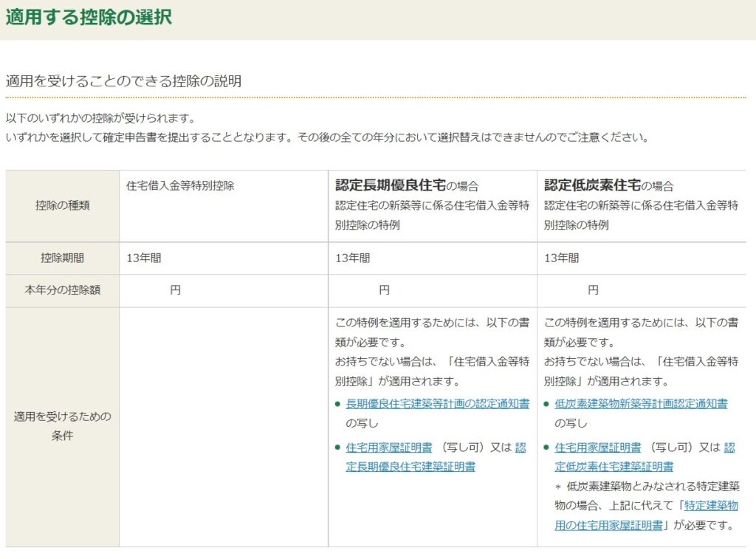The width and height of the screenshot is (756, 559).
Task: Open the 認定長期優良住宅建築証明書 link
Action: point(410,467)
